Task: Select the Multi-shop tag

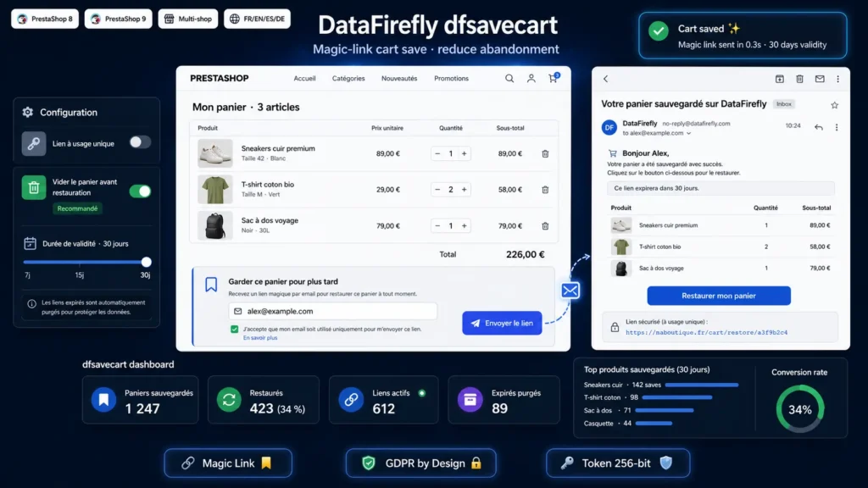Action: point(188,19)
